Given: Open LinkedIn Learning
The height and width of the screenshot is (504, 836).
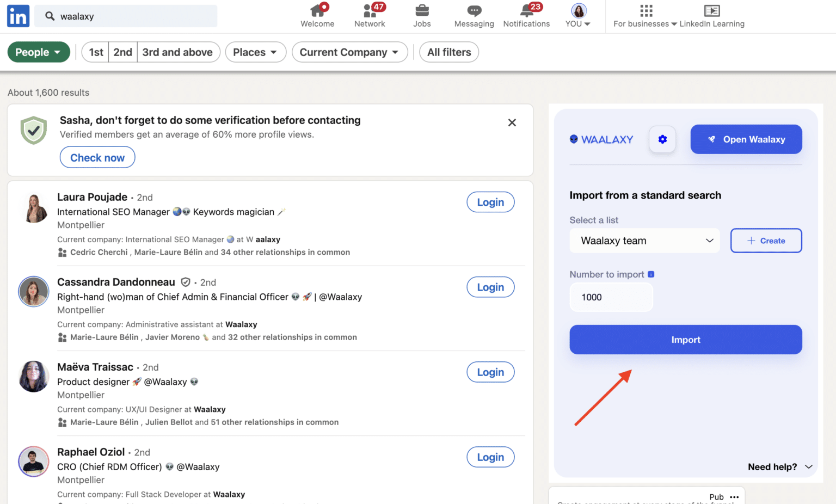Looking at the screenshot, I should (711, 15).
